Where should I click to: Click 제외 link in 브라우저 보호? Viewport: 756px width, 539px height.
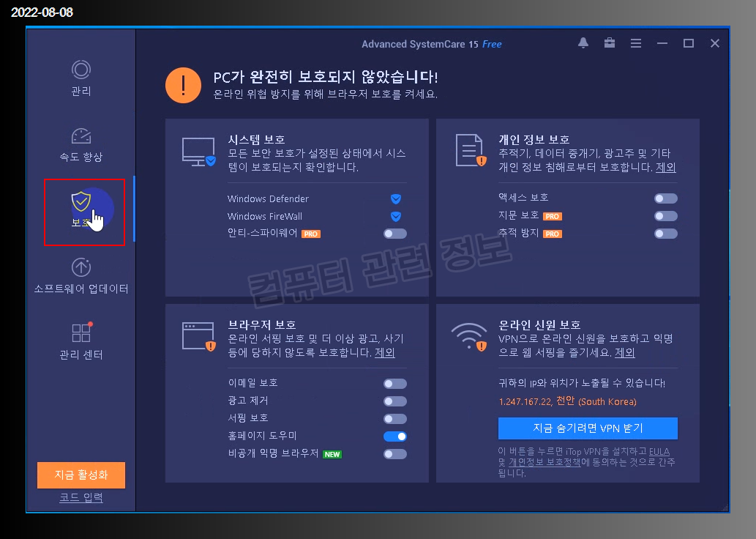385,353
